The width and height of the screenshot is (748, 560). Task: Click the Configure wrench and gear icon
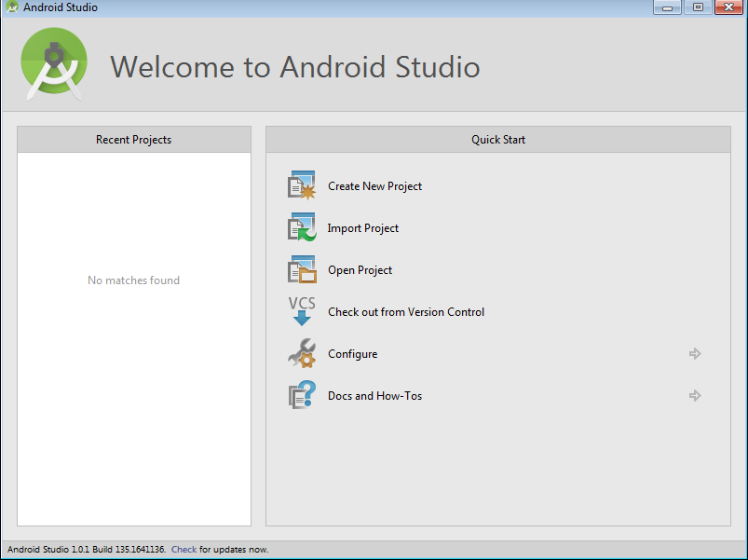click(302, 353)
